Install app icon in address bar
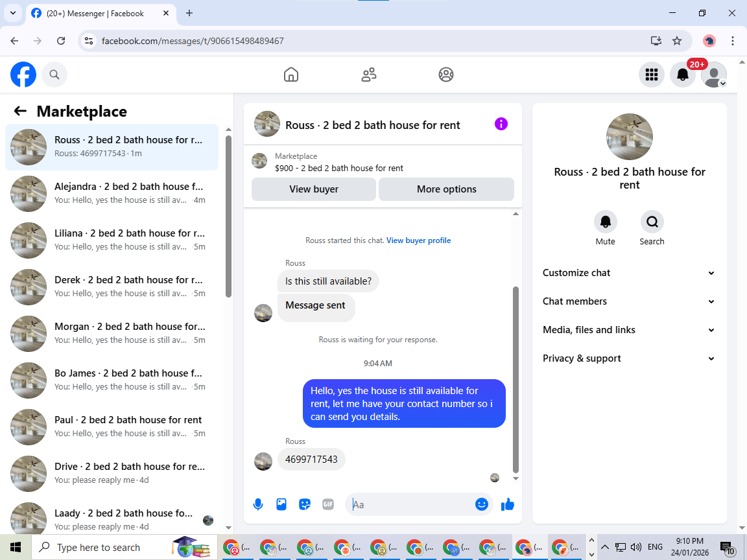This screenshot has height=560, width=747. (x=656, y=41)
